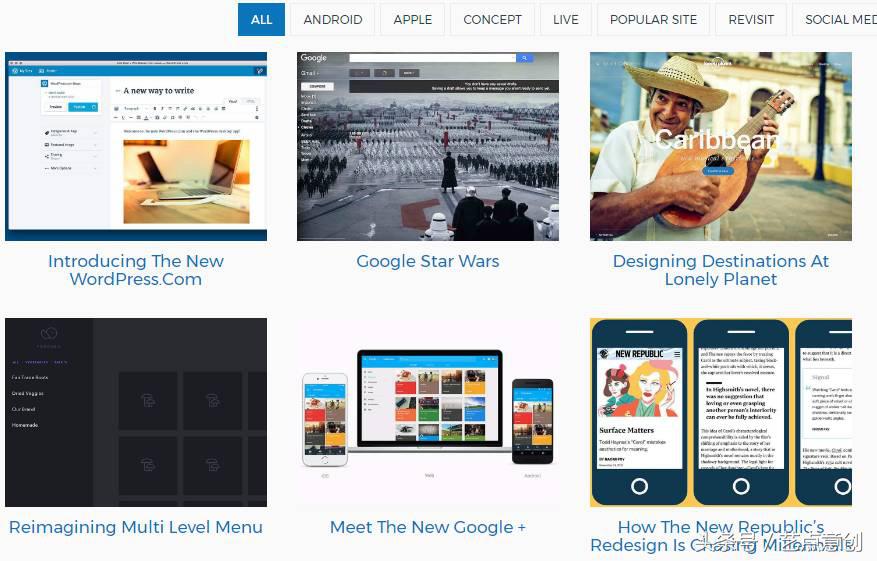Visit the Designing Destinations At Lonely Planet link
The width and height of the screenshot is (877, 561).
coord(721,270)
